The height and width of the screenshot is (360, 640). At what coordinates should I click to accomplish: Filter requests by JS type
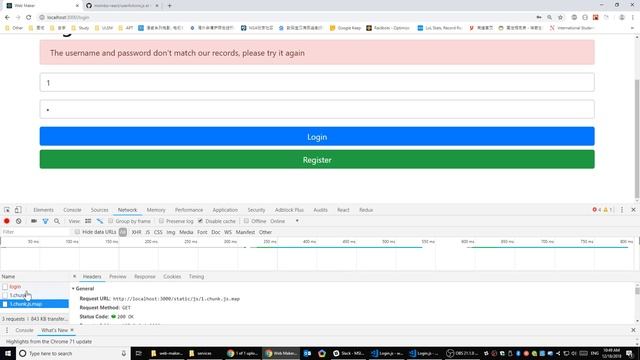(147, 232)
